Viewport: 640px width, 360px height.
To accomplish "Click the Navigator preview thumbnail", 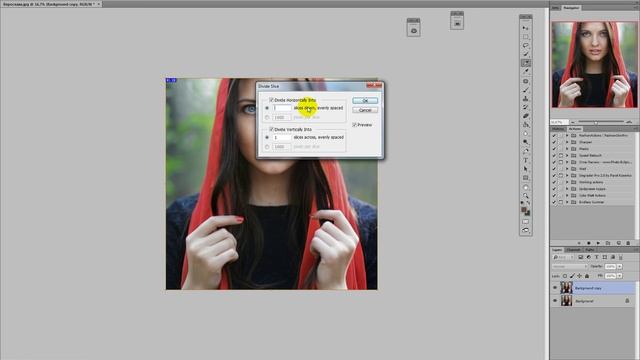I will point(594,64).
